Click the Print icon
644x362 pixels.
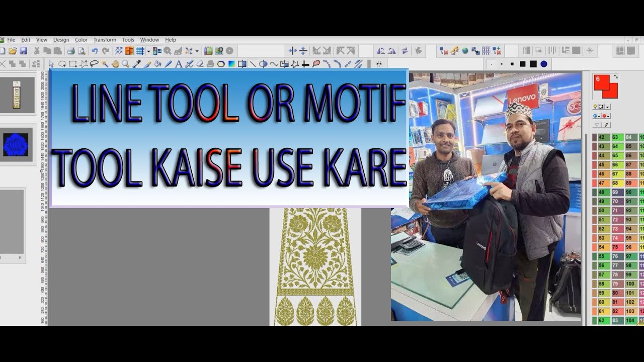coord(71,51)
